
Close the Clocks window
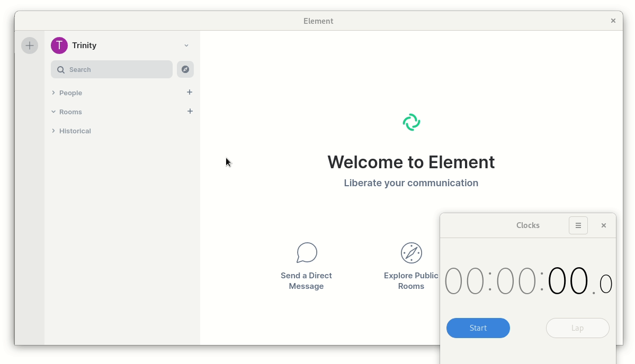(604, 225)
